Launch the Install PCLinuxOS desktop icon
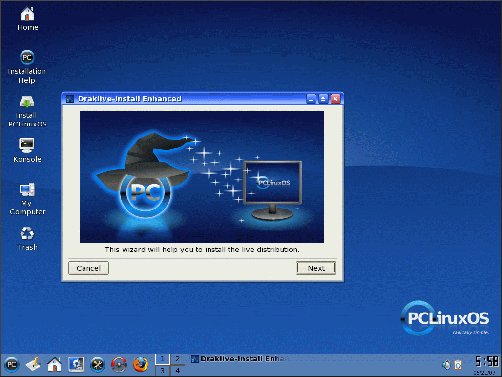This screenshot has width=502, height=377. tap(27, 111)
